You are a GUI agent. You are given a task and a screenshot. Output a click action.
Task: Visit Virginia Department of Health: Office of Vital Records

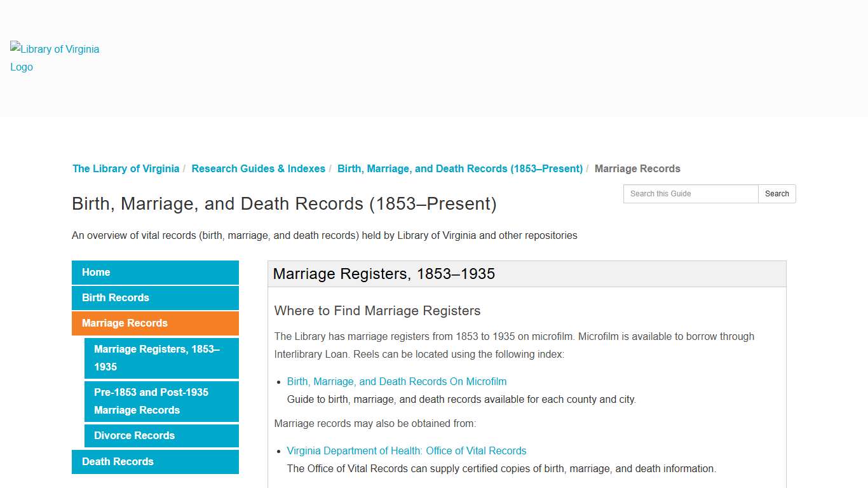407,451
